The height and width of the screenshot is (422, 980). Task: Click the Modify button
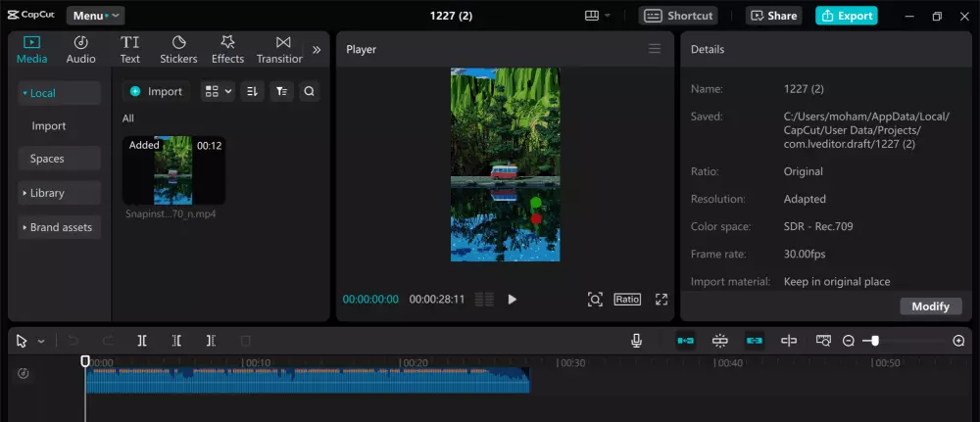[x=931, y=305]
